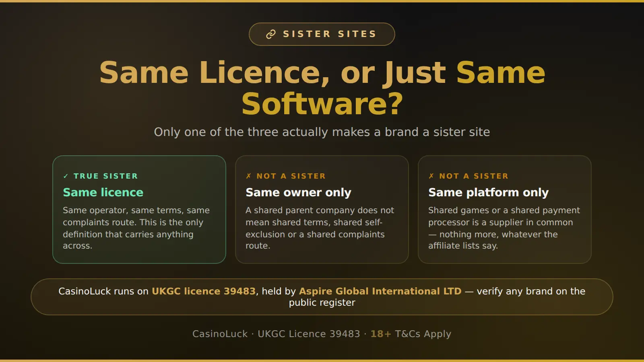Click the SISTER SITES pill badge
The image size is (644, 362).
tap(322, 34)
